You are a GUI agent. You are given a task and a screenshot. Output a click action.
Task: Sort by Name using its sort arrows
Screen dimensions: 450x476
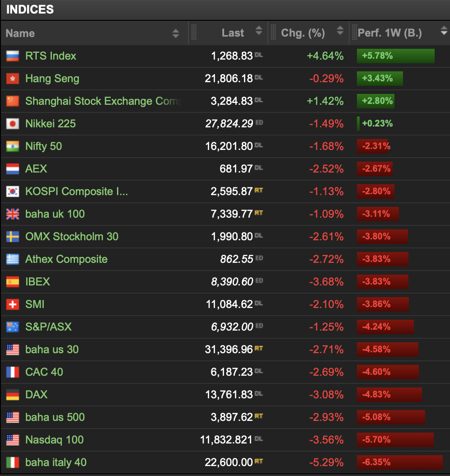[x=175, y=33]
